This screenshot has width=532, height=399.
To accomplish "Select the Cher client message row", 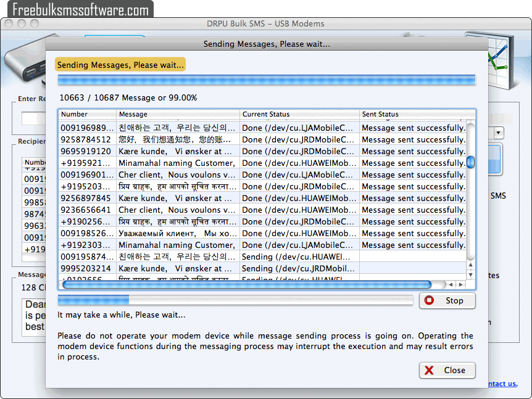I will pyautogui.click(x=185, y=175).
